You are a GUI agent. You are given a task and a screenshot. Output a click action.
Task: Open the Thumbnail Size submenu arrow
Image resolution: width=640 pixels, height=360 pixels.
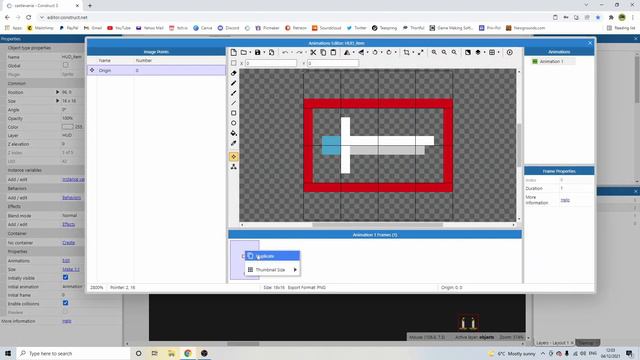(x=295, y=270)
